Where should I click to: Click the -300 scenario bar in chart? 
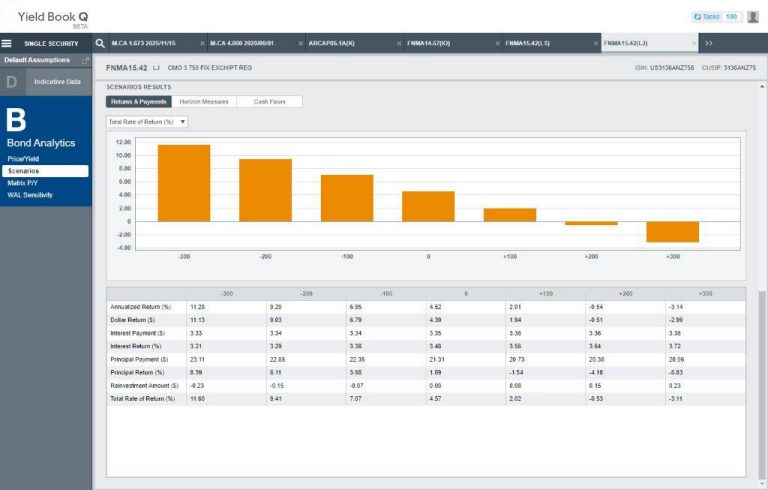click(184, 183)
